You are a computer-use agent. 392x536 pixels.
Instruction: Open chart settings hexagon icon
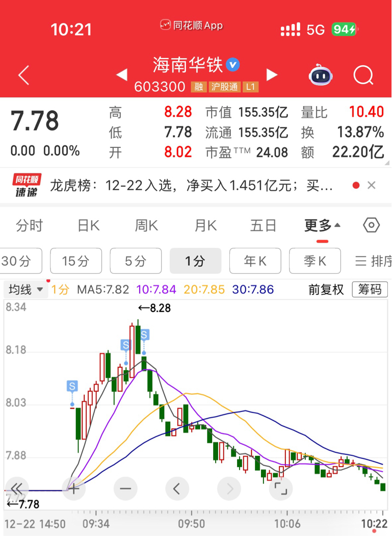(x=371, y=225)
